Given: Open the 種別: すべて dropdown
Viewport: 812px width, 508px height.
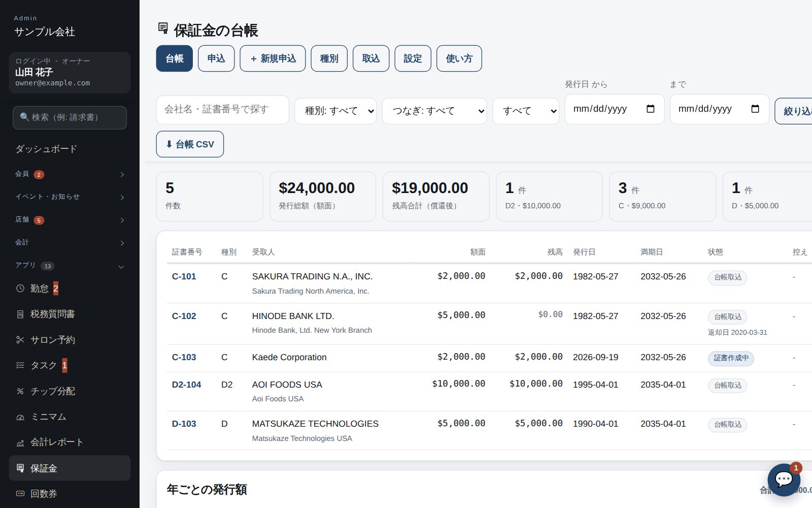Looking at the screenshot, I should pyautogui.click(x=335, y=111).
